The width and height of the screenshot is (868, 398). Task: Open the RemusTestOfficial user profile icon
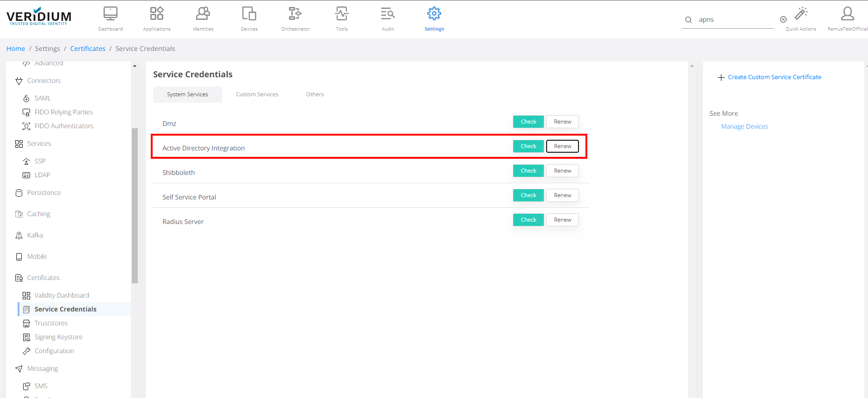pyautogui.click(x=847, y=14)
